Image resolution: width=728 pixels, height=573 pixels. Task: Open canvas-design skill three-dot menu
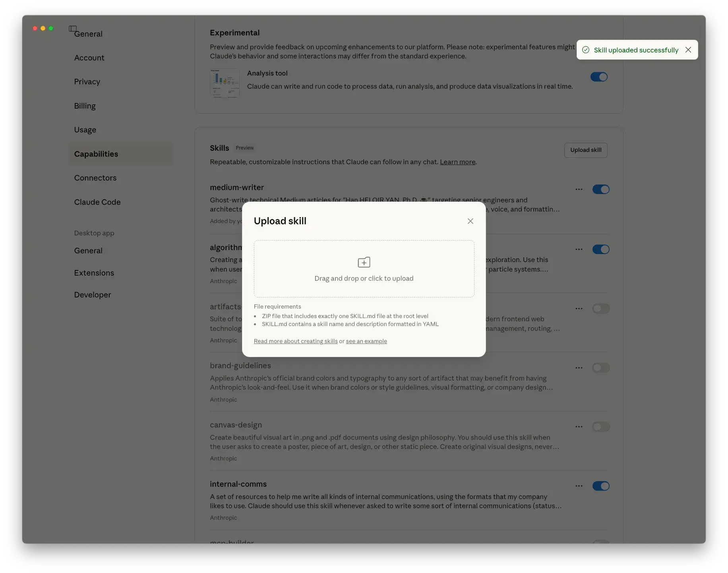point(579,427)
